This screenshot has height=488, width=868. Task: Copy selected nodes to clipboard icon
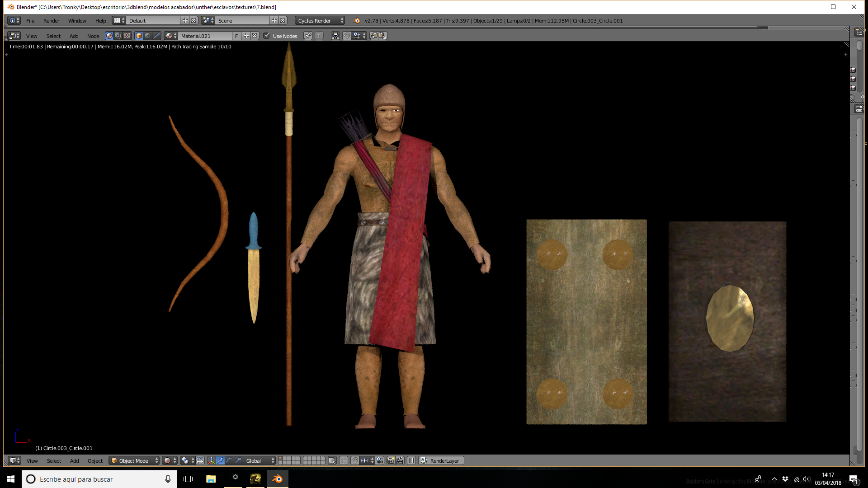374,36
